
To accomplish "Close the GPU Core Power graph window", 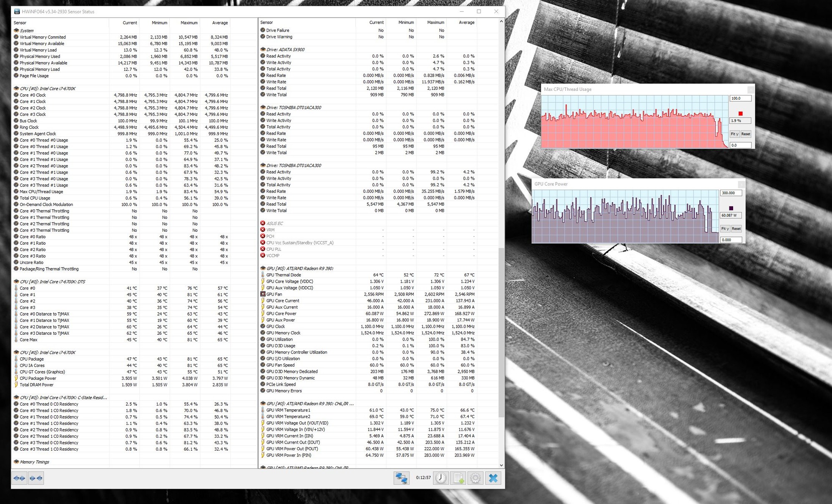I will coord(742,184).
